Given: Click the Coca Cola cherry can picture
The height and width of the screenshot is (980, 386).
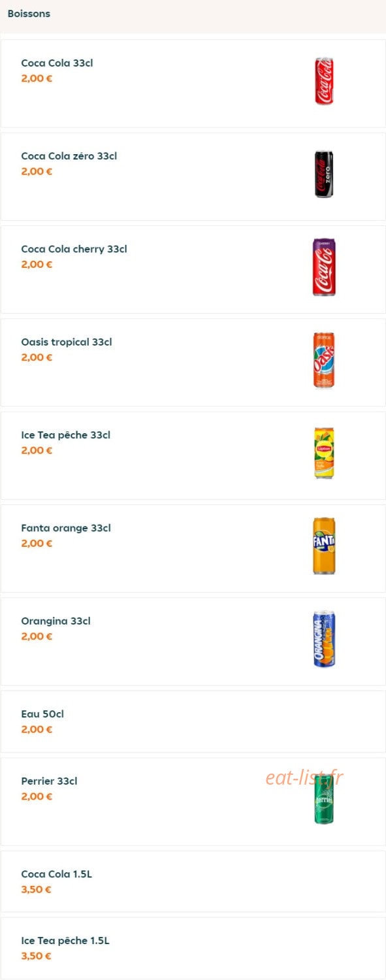Looking at the screenshot, I should [324, 267].
